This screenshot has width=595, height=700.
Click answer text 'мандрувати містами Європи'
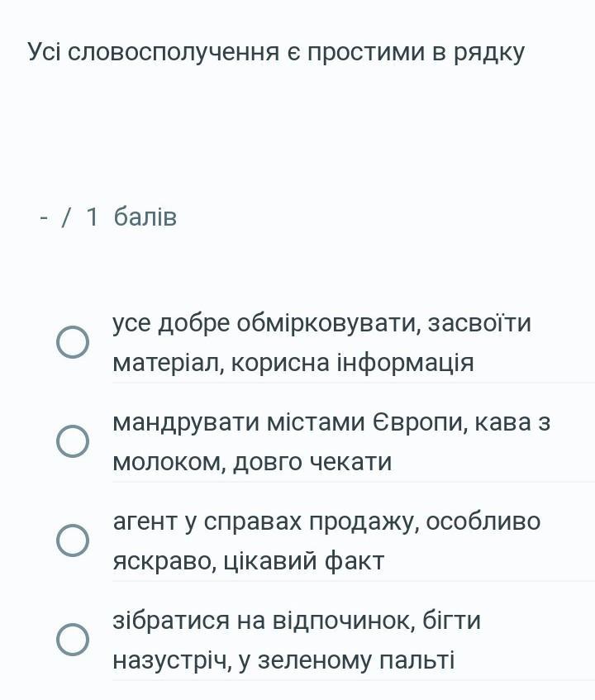(x=290, y=421)
